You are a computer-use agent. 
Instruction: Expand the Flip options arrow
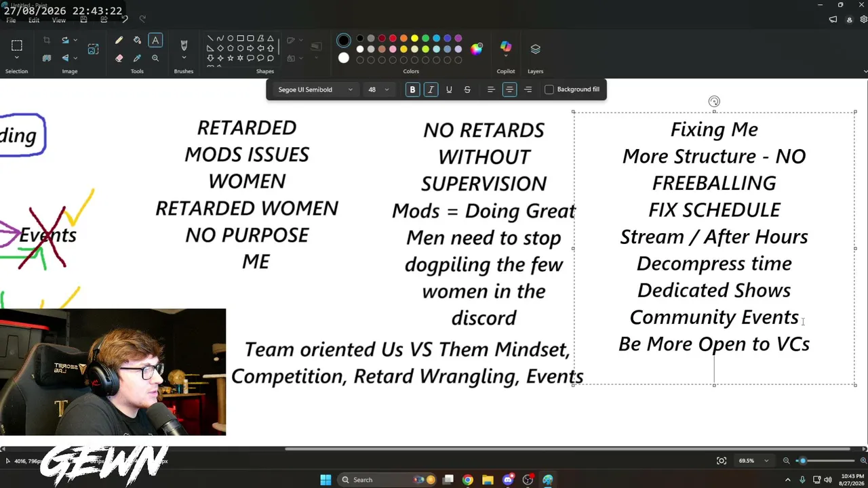pyautogui.click(x=75, y=58)
